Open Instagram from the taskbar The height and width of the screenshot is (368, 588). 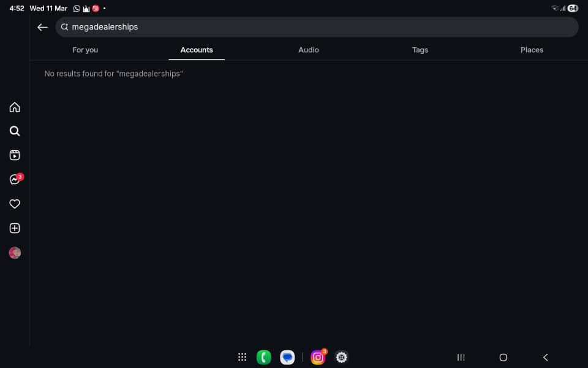[318, 357]
